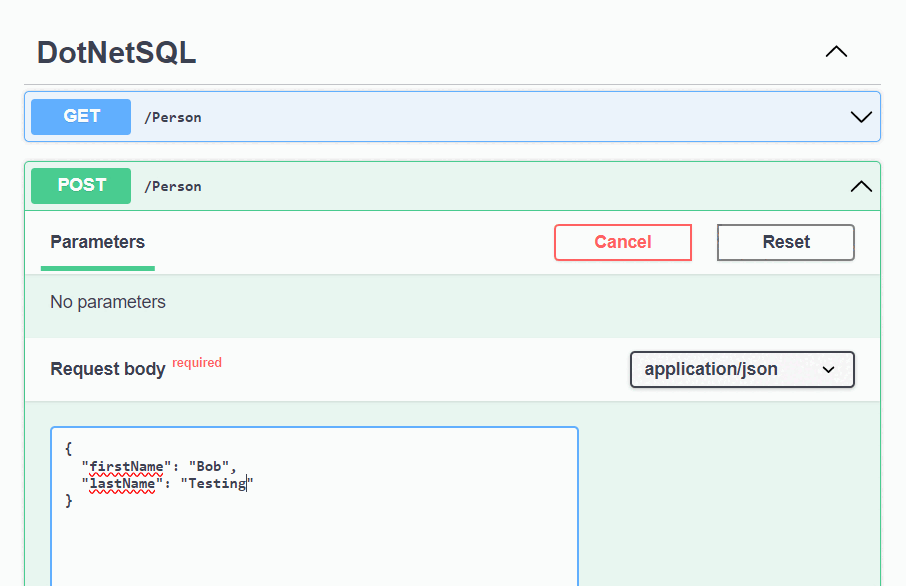
Task: Place cursor on "lastName" key in JSON
Action: (122, 483)
